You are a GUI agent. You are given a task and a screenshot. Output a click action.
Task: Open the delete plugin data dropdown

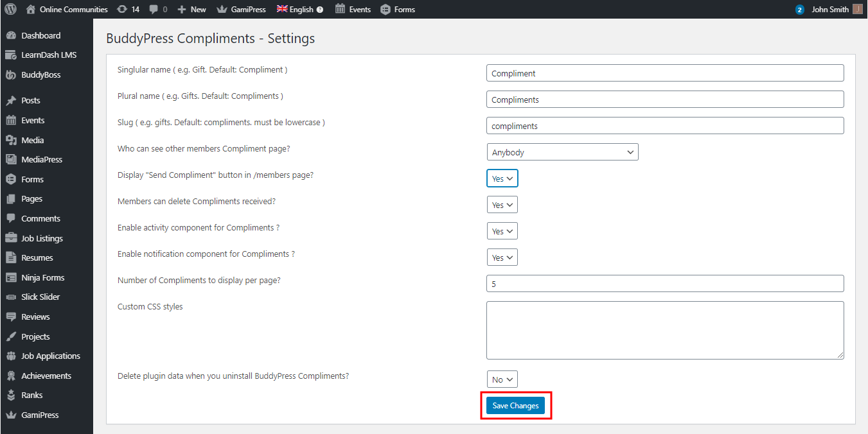(x=502, y=379)
